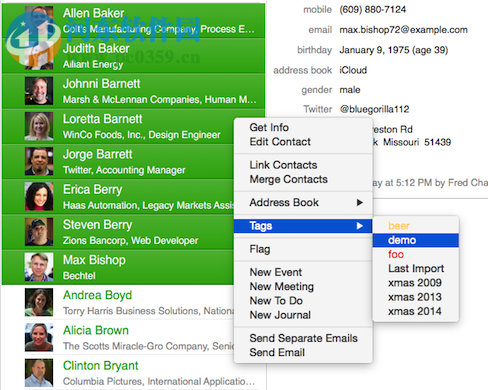
Task: Select Loretta Barnett contact name
Action: click(x=102, y=119)
